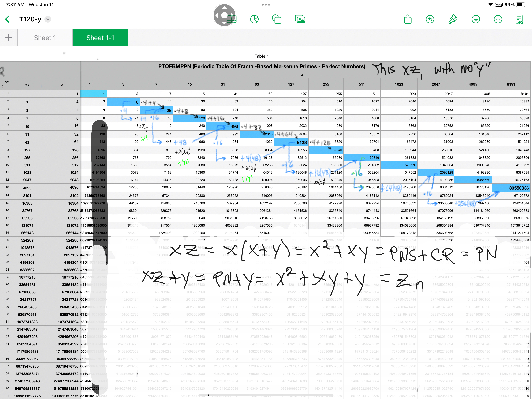The height and width of the screenshot is (399, 532).
Task: Open the shapes insert icon
Action: [277, 19]
